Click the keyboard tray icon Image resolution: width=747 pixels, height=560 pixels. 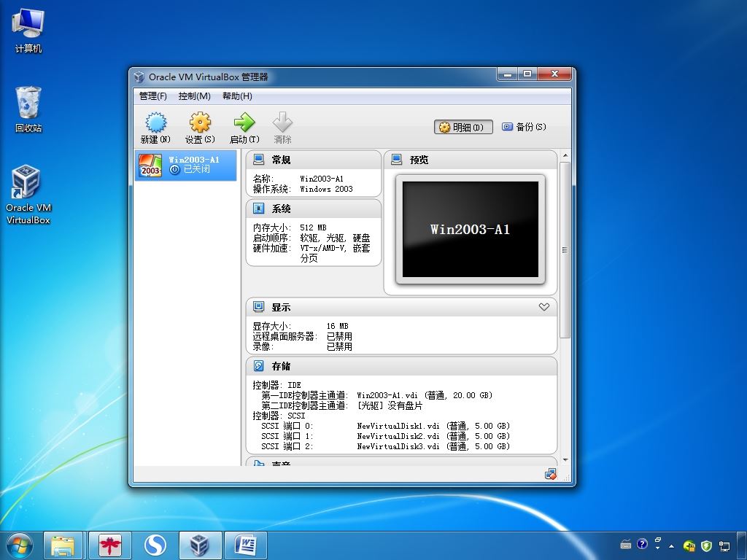626,544
